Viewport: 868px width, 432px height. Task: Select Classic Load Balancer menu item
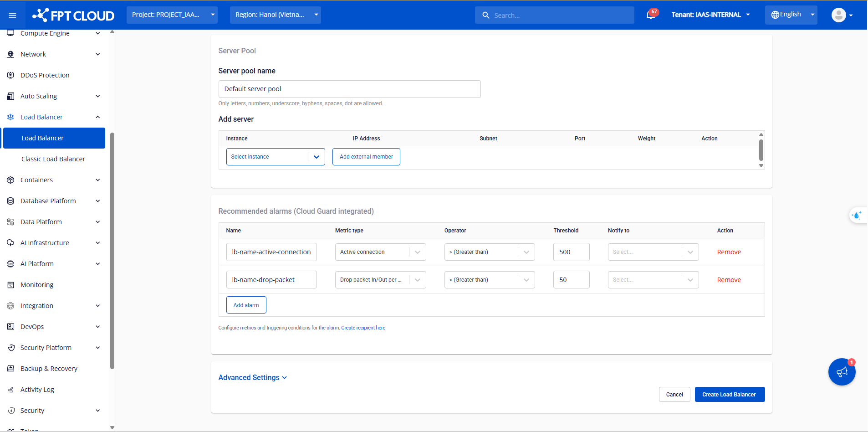pyautogui.click(x=53, y=159)
